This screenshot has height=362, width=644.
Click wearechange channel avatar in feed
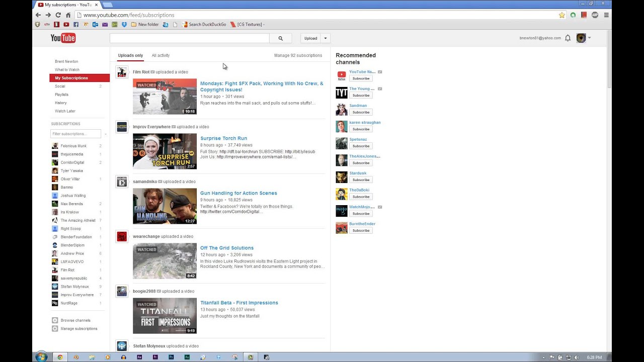[122, 236]
